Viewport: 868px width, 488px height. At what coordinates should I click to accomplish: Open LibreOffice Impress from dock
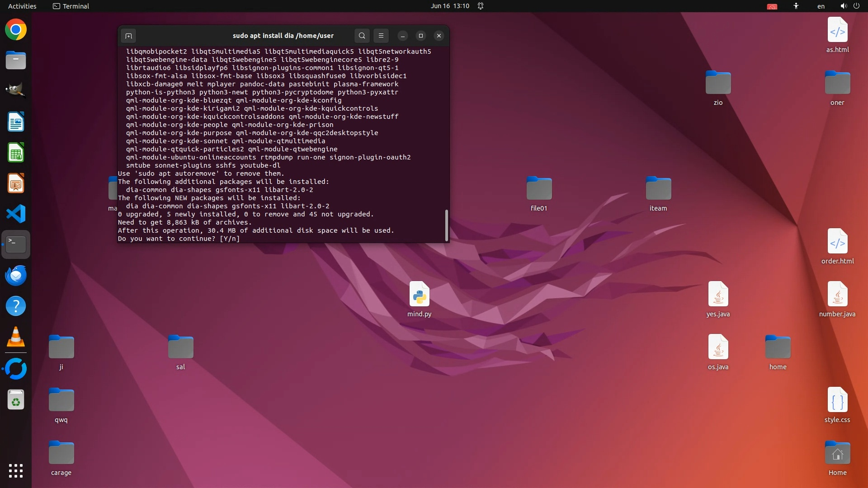(16, 183)
